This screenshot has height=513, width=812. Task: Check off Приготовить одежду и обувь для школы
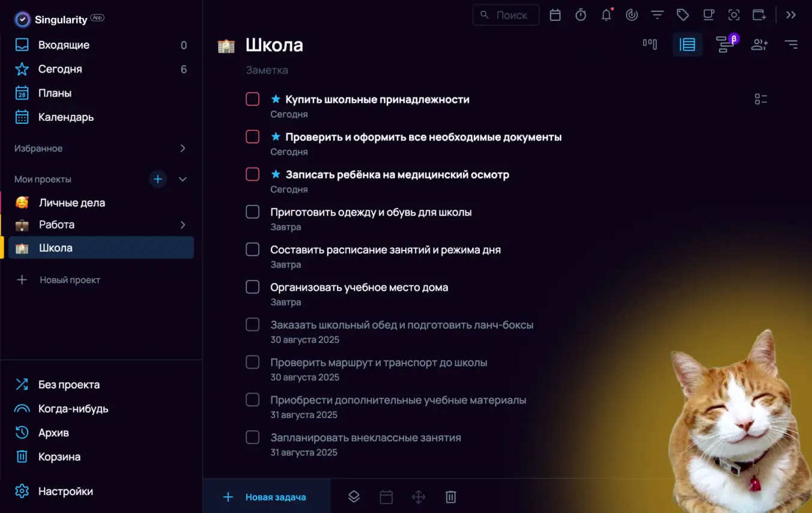253,212
